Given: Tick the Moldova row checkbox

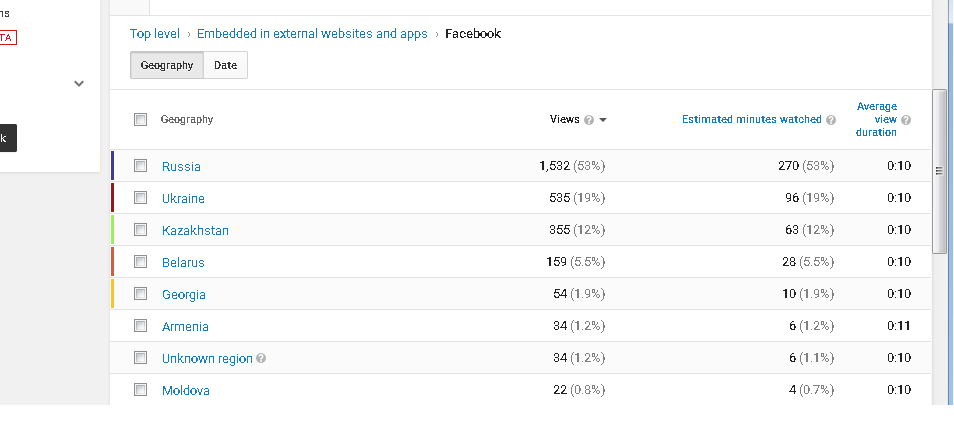Looking at the screenshot, I should (x=141, y=389).
